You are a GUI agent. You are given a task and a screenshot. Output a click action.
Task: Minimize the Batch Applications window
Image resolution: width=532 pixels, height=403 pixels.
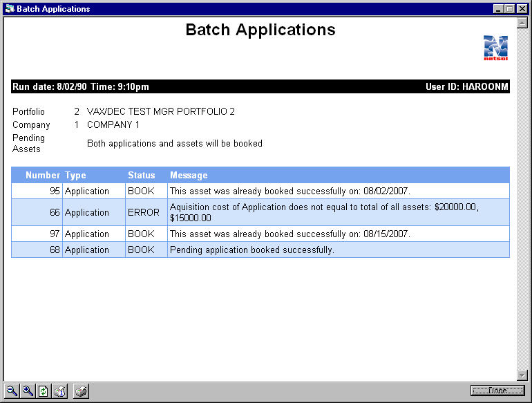coord(498,9)
